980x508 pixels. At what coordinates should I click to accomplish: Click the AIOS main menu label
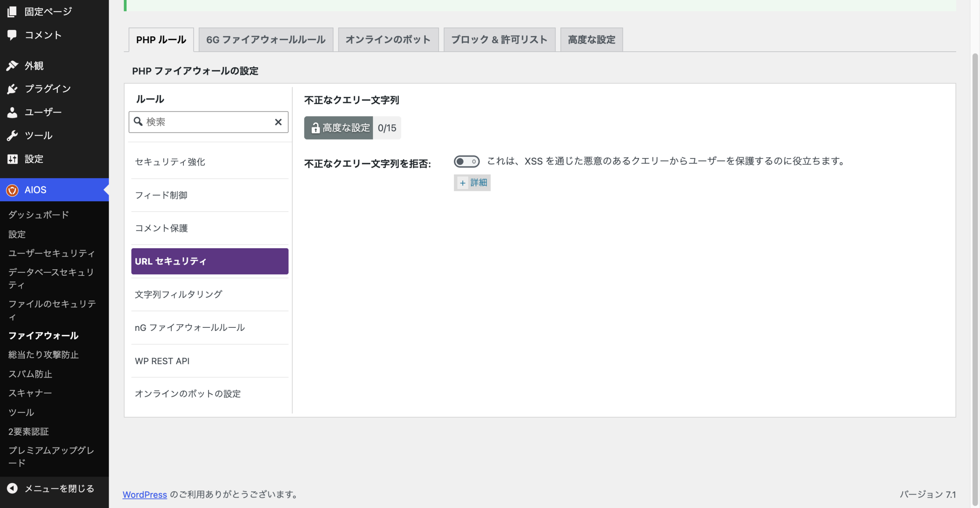pyautogui.click(x=36, y=190)
